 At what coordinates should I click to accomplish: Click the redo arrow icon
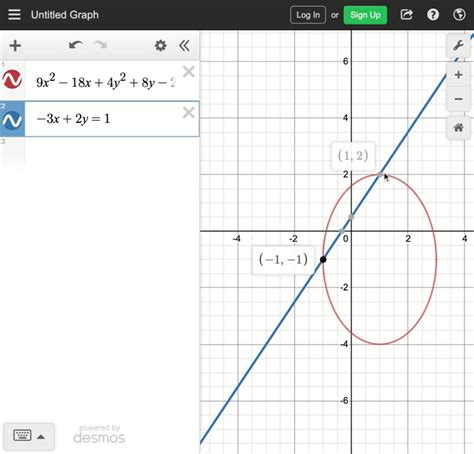[100, 45]
